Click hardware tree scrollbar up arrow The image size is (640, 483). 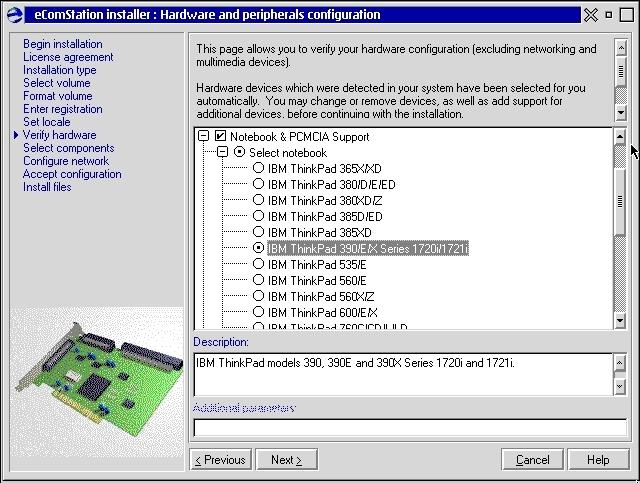click(620, 136)
